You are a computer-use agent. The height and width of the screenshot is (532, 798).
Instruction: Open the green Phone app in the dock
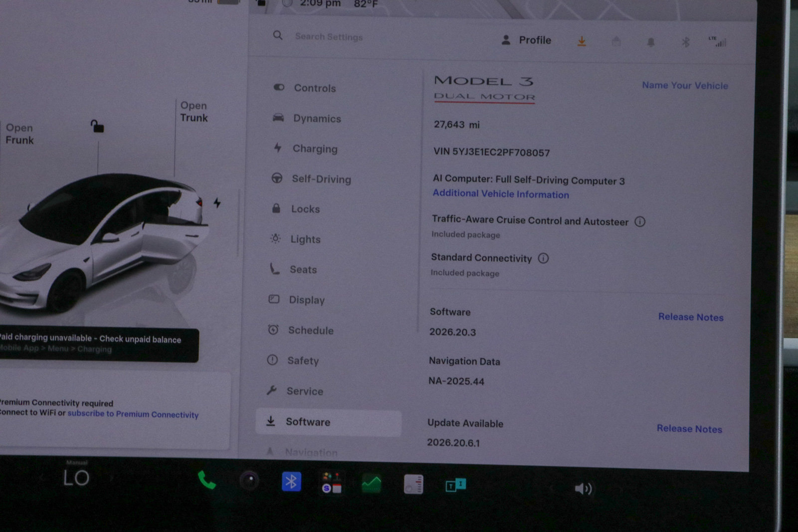[x=206, y=480]
